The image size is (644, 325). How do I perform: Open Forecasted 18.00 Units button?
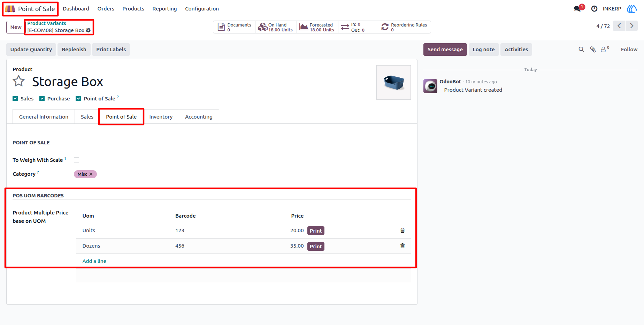click(x=317, y=27)
